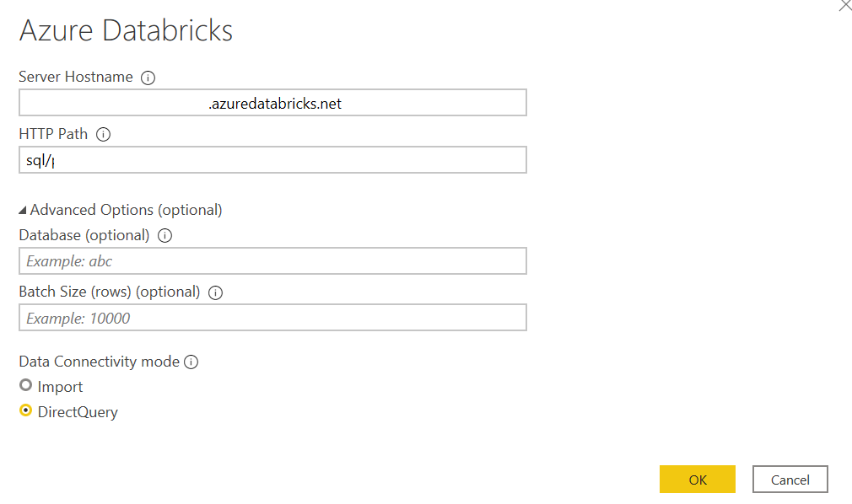Select the Import connectivity mode
Image resolution: width=852 pixels, height=504 pixels.
tap(25, 385)
